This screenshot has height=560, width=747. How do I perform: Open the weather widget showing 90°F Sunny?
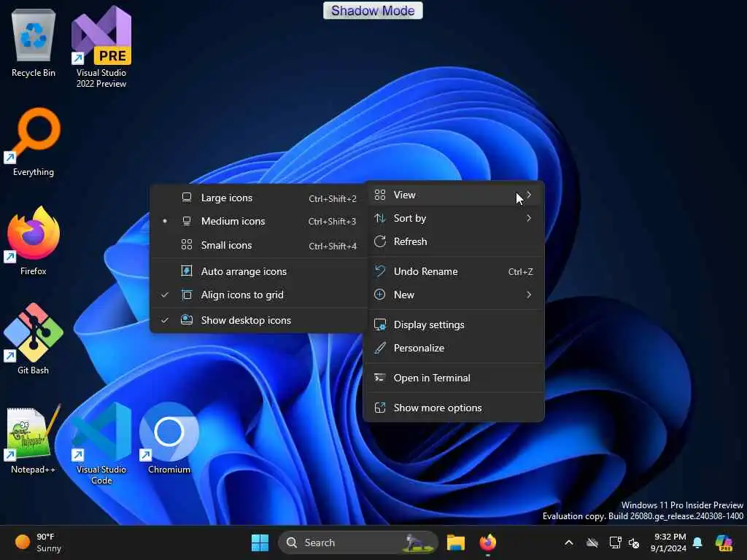[x=38, y=542]
